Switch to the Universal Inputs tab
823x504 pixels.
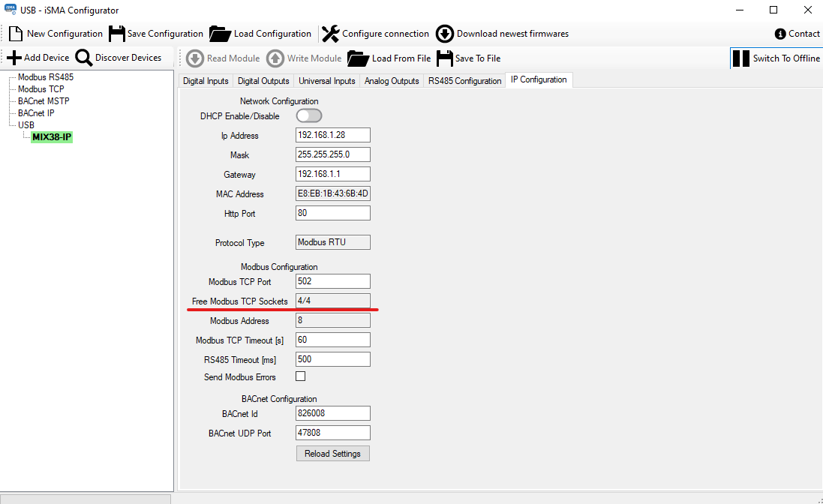coord(326,81)
